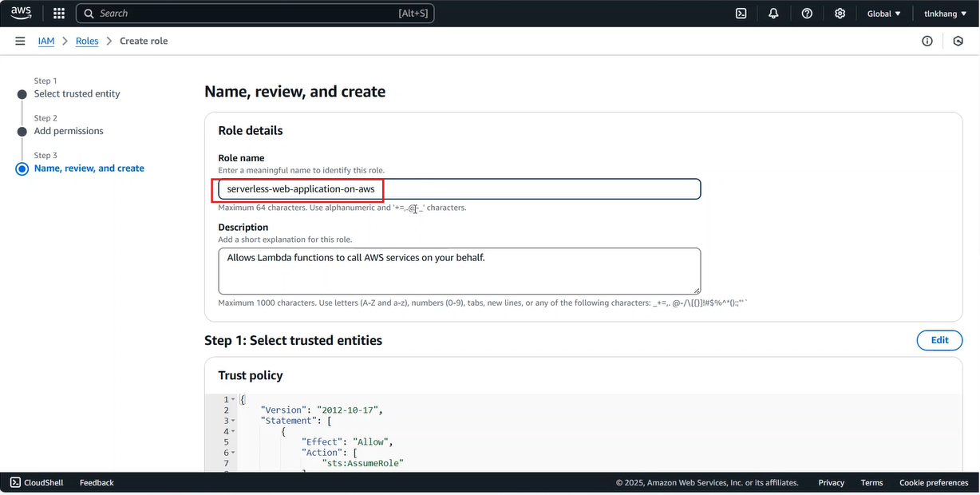Screen dimensions: 980x495
Task: Open Cookie preferences
Action: [x=934, y=482]
